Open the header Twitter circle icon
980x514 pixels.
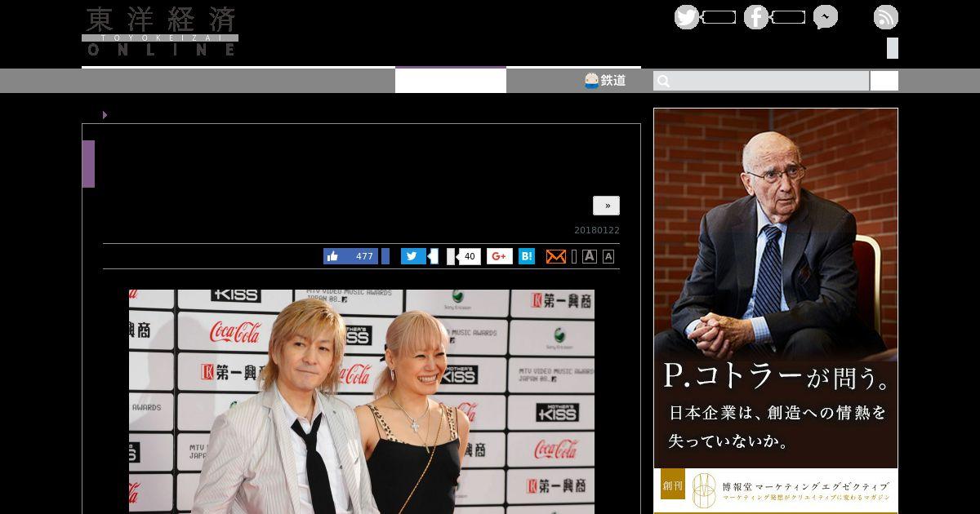pos(687,17)
